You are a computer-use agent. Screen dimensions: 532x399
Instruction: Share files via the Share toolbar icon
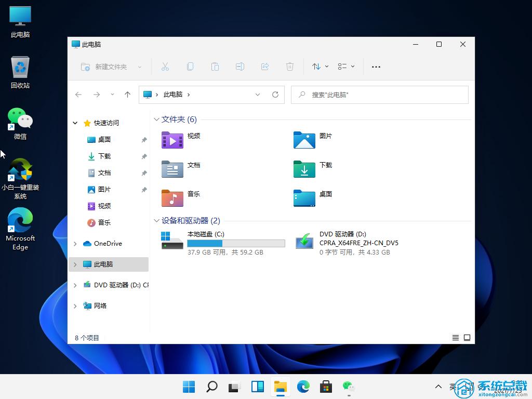(265, 66)
